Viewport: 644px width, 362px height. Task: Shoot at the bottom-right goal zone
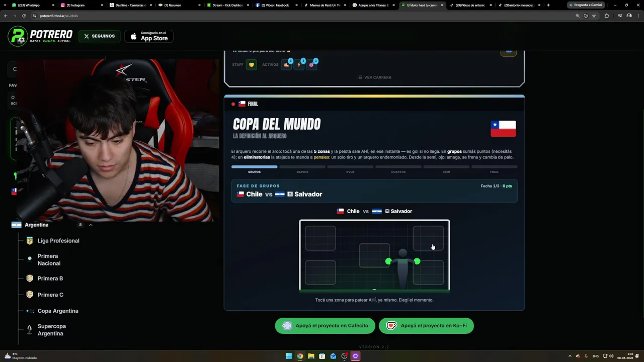428,273
